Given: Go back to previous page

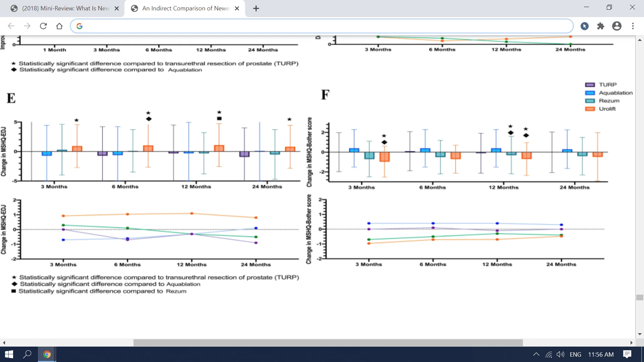Looking at the screenshot, I should tap(11, 26).
